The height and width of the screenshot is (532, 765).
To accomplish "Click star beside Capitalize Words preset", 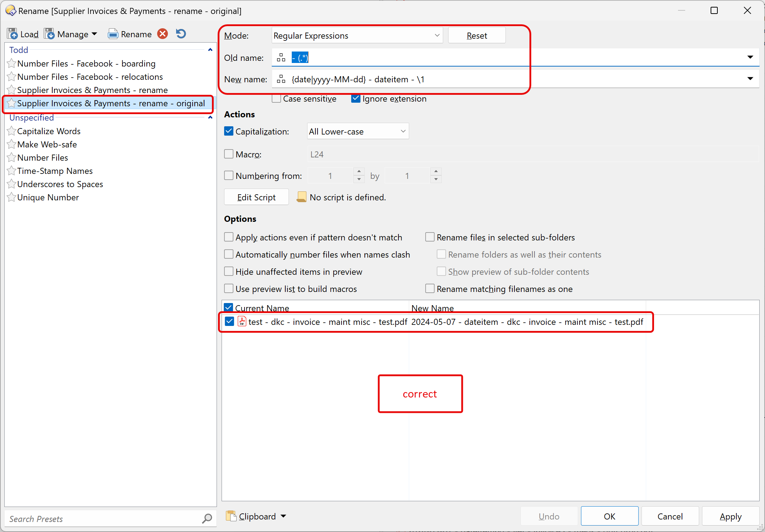I will click(11, 131).
